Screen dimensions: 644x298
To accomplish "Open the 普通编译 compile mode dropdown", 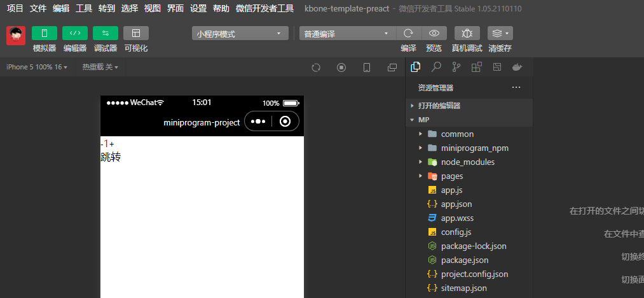I will point(348,33).
